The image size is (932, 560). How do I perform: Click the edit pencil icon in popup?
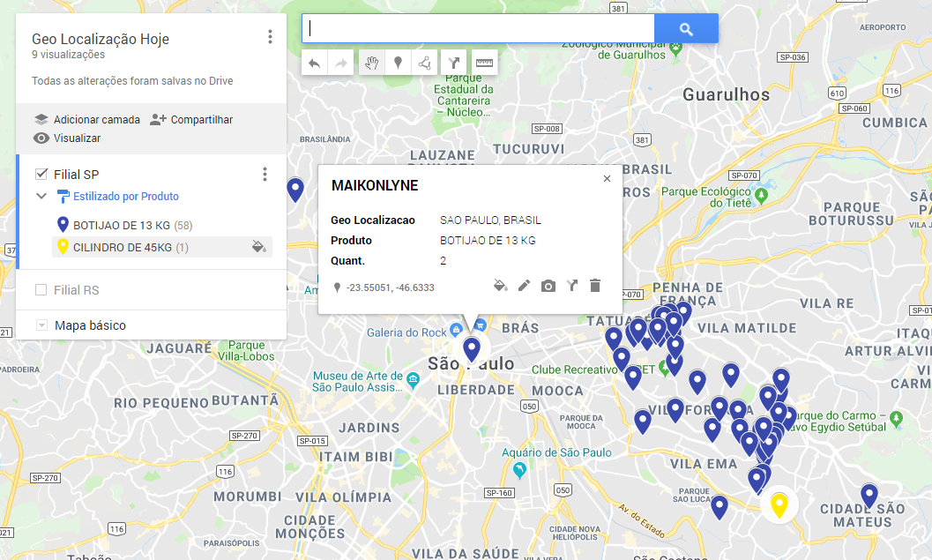point(524,286)
